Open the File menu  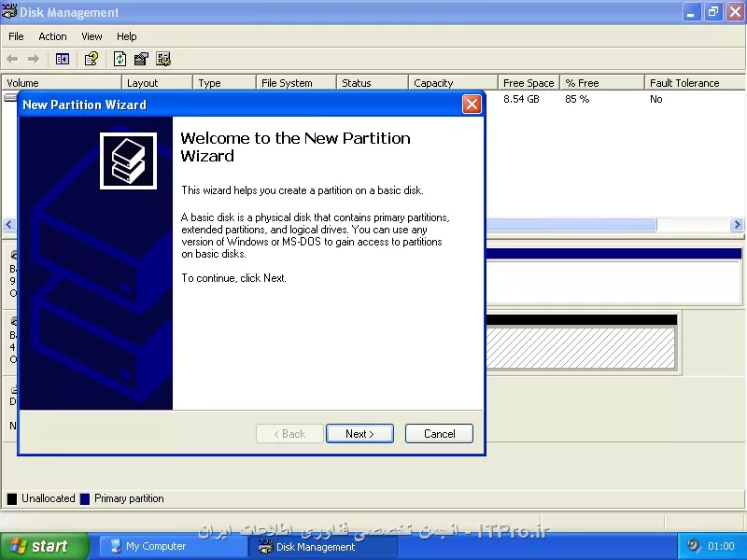pos(16,36)
